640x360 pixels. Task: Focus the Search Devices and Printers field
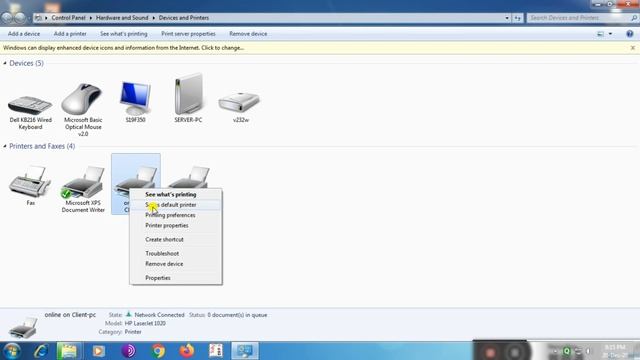[x=578, y=18]
